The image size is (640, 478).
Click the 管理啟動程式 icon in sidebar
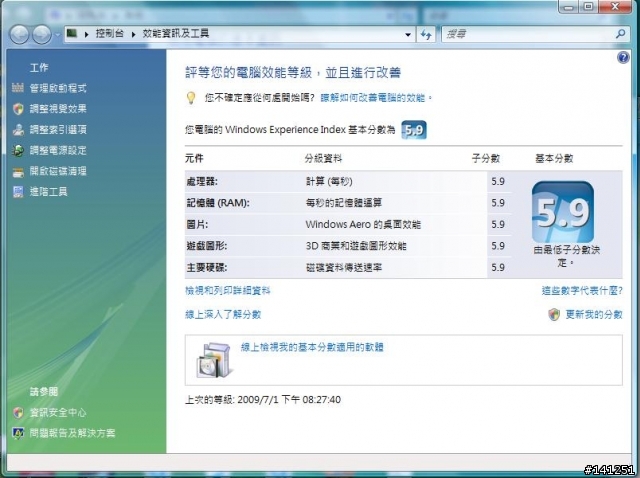point(18,87)
